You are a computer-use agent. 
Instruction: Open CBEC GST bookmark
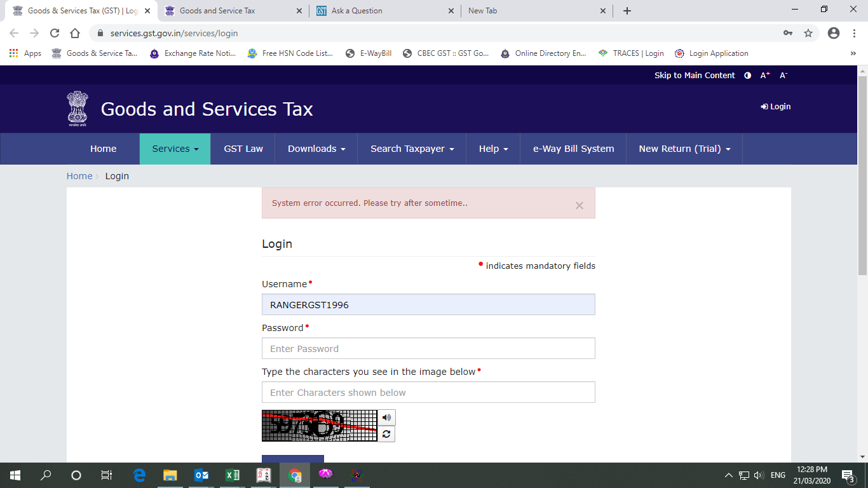tap(446, 53)
